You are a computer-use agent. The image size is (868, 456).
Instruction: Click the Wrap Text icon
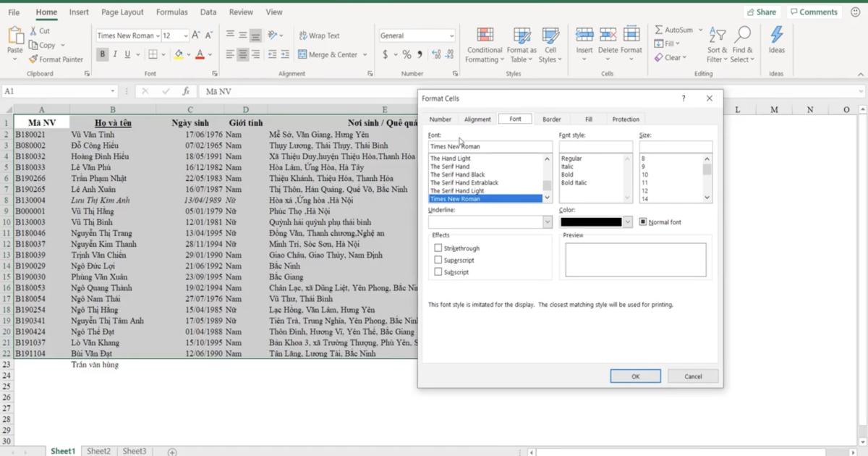click(303, 35)
